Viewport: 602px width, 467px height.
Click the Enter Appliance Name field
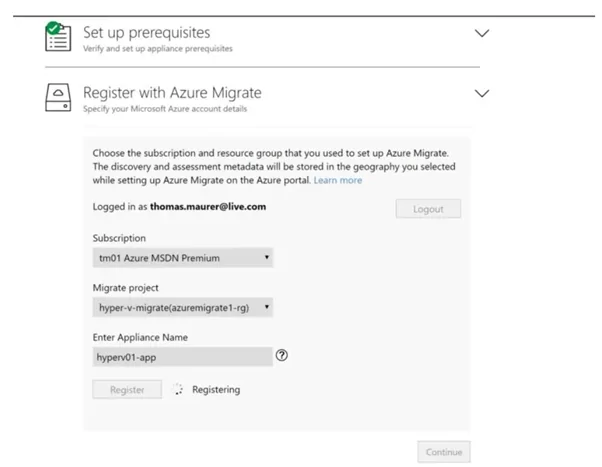point(183,357)
